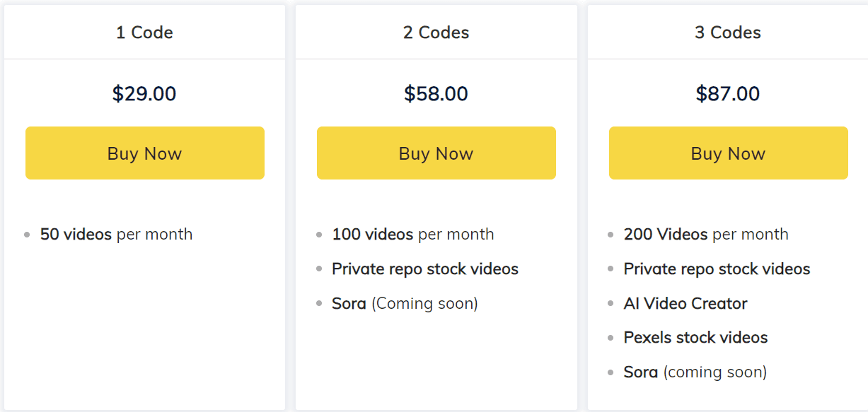Click the 100 videos per month feature

(x=413, y=234)
